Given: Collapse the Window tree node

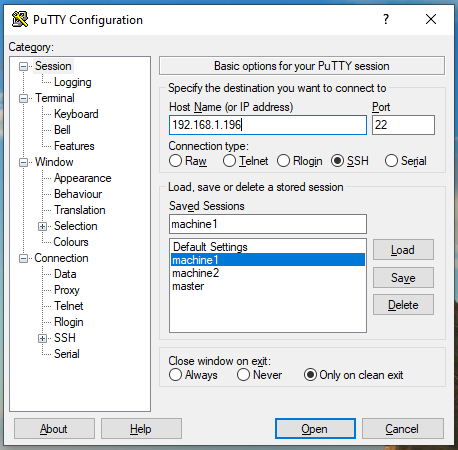Looking at the screenshot, I should tap(23, 162).
